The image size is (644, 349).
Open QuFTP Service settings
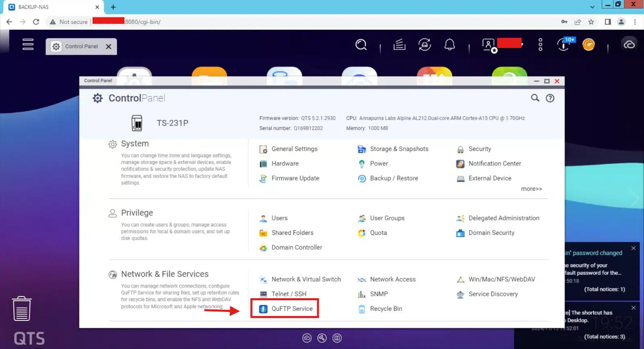(291, 309)
